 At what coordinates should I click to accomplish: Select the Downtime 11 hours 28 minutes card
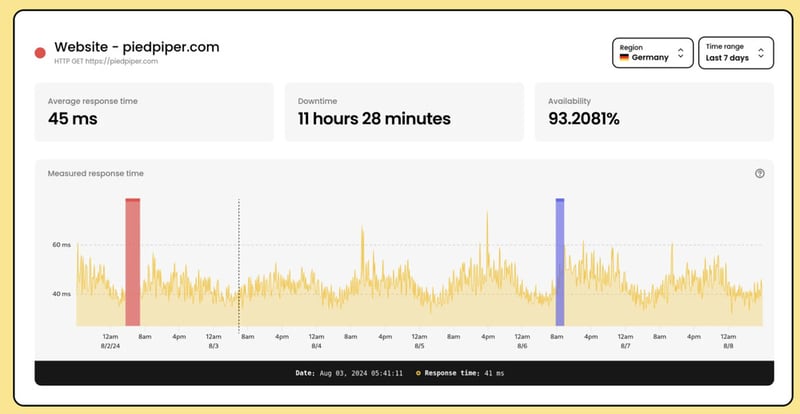coord(404,111)
